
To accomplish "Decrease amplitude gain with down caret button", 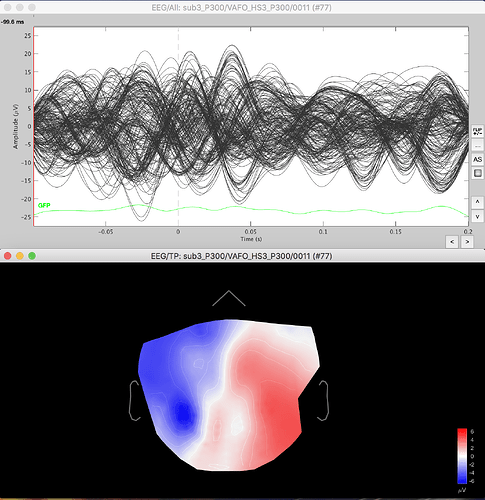I will (x=477, y=216).
